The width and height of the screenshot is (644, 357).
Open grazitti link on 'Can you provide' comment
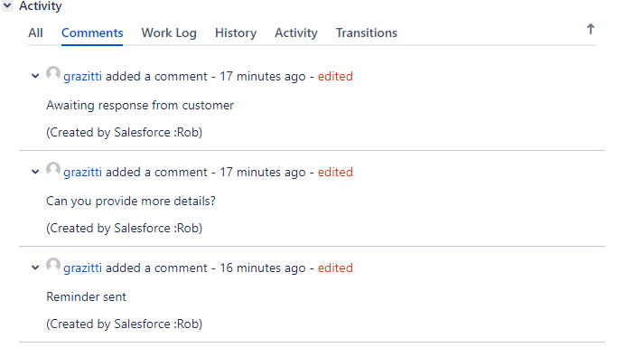click(x=82, y=172)
